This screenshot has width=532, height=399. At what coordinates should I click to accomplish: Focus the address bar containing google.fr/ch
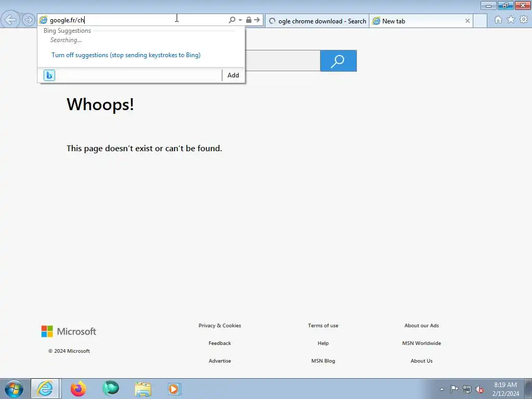coord(136,20)
